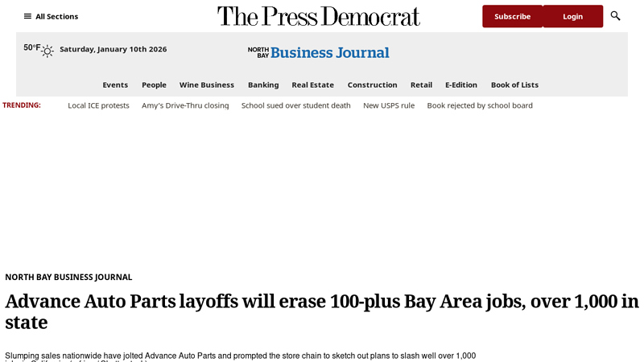Select the Banking nav item
The height and width of the screenshot is (362, 644).
pos(263,85)
